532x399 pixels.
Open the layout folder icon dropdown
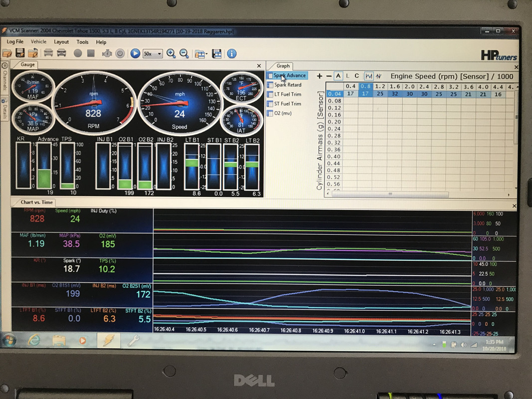coord(201,54)
